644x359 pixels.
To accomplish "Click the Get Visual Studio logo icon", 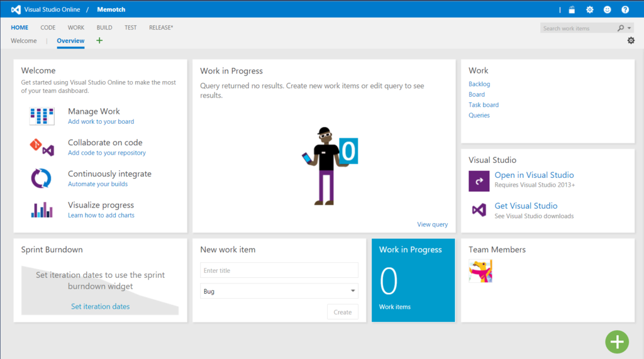I will point(479,210).
